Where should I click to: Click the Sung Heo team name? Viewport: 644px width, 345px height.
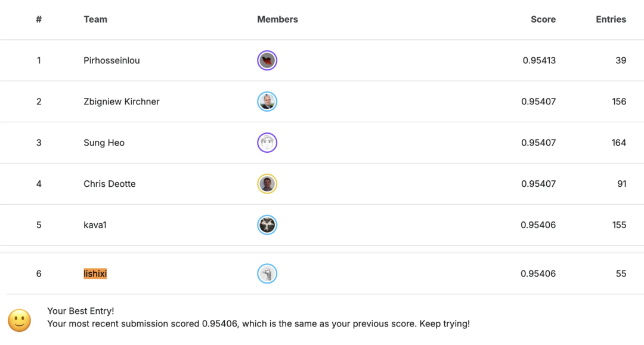point(104,143)
